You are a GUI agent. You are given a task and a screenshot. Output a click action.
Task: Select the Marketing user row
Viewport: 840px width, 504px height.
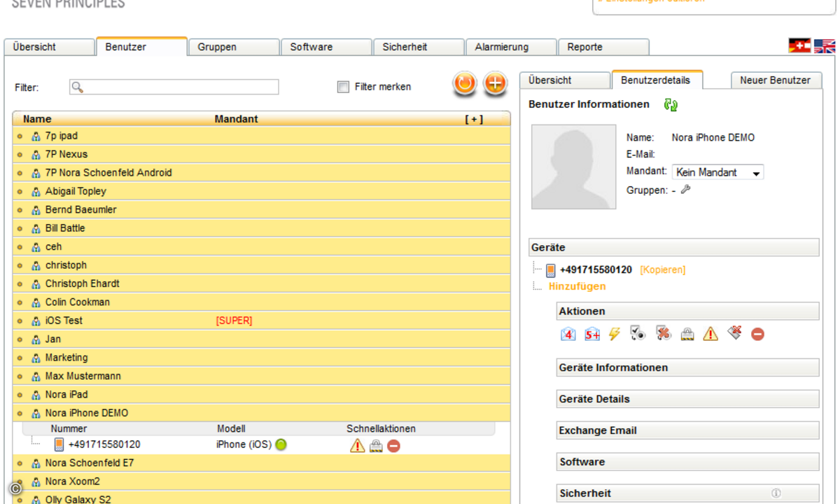coord(262,358)
